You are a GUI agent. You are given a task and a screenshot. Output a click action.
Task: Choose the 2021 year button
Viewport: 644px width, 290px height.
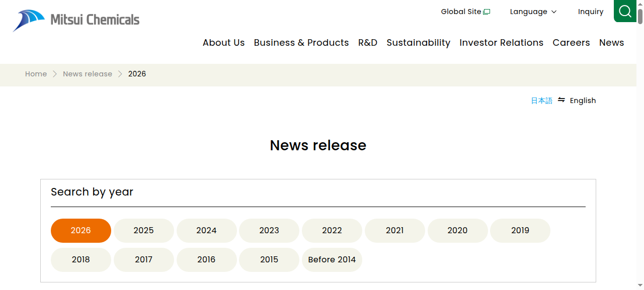(395, 231)
